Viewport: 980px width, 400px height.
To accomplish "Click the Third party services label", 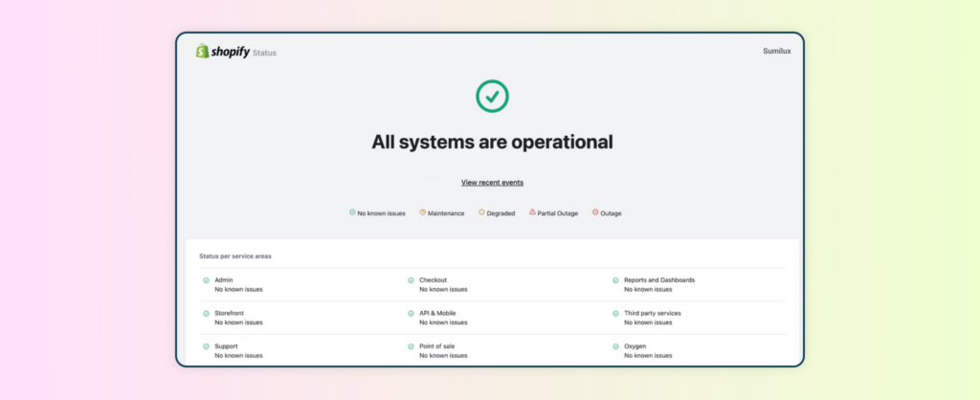I will tap(652, 313).
